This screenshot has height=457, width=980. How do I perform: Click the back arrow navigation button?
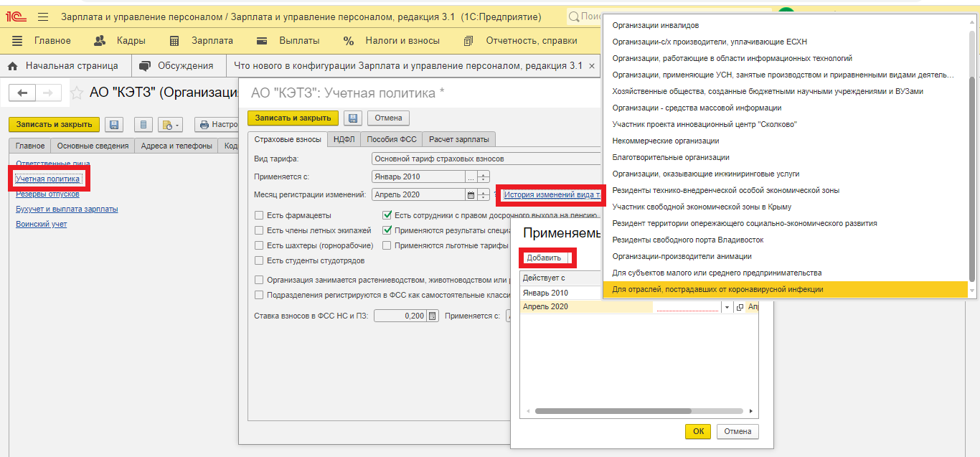pos(23,93)
